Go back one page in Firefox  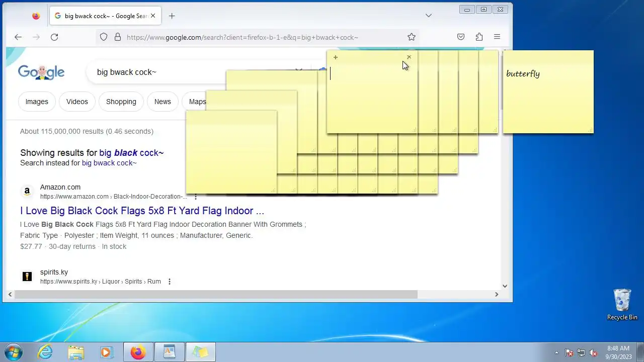point(18,37)
